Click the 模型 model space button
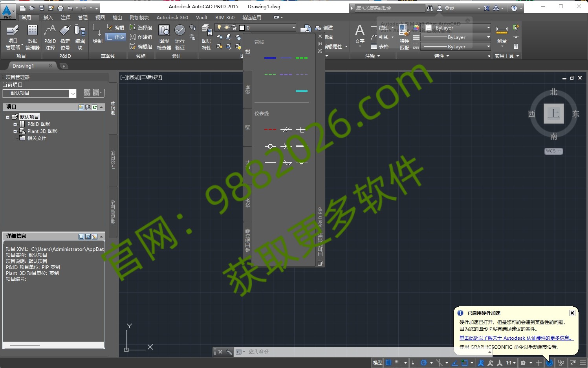The width and height of the screenshot is (588, 368). tap(378, 363)
